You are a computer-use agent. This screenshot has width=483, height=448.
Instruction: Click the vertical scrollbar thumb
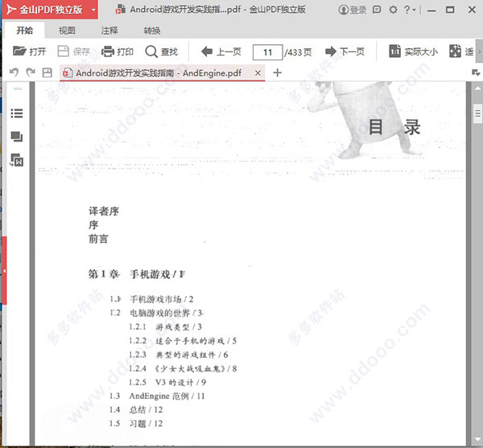tap(477, 114)
